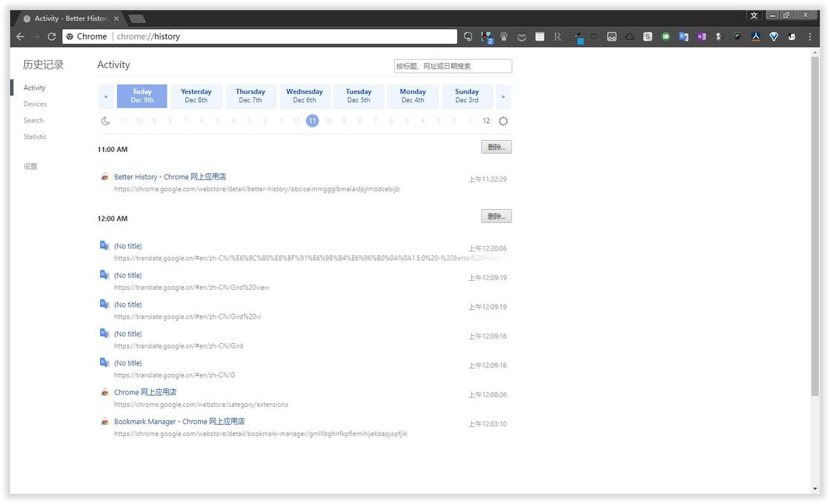Click the Chinese character icon in the title bar
Screen dimensions: 830x504
pos(754,16)
